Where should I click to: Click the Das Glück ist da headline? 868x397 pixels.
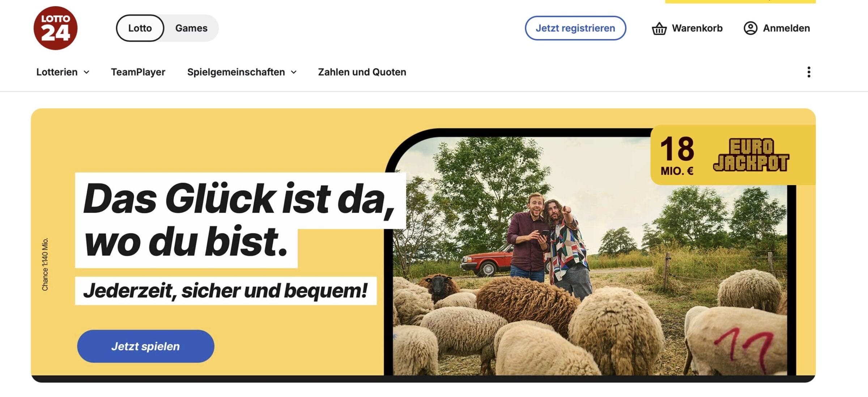[239, 220]
